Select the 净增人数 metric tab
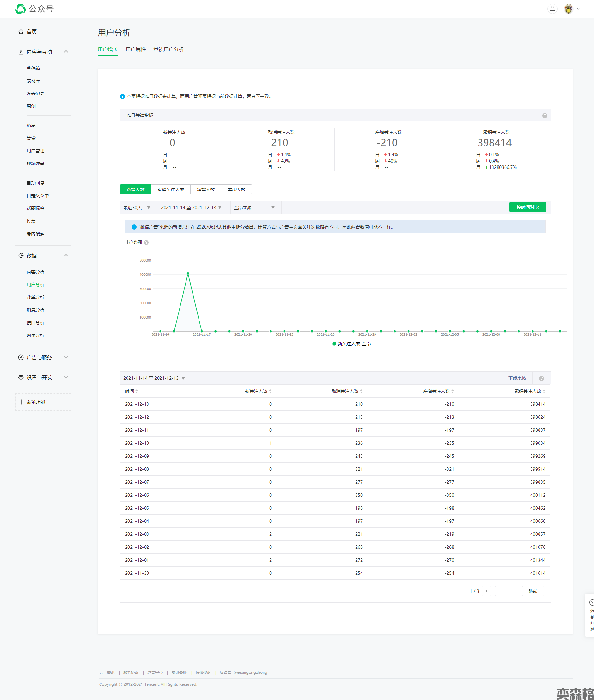The image size is (594, 700). [x=206, y=190]
